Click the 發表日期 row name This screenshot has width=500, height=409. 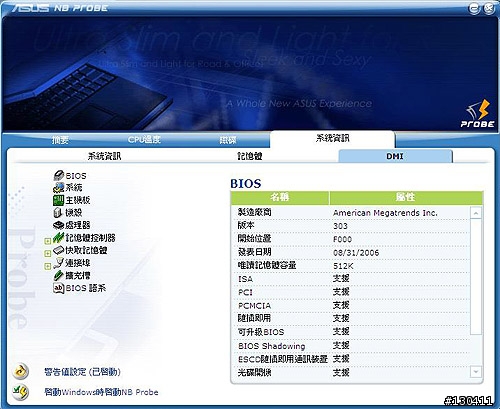pyautogui.click(x=254, y=252)
